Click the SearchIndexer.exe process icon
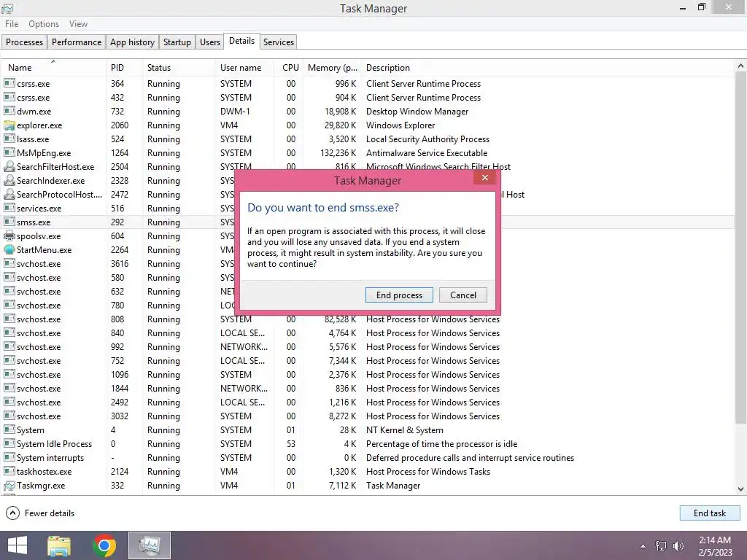Screen dimensions: 747x560 (9, 181)
